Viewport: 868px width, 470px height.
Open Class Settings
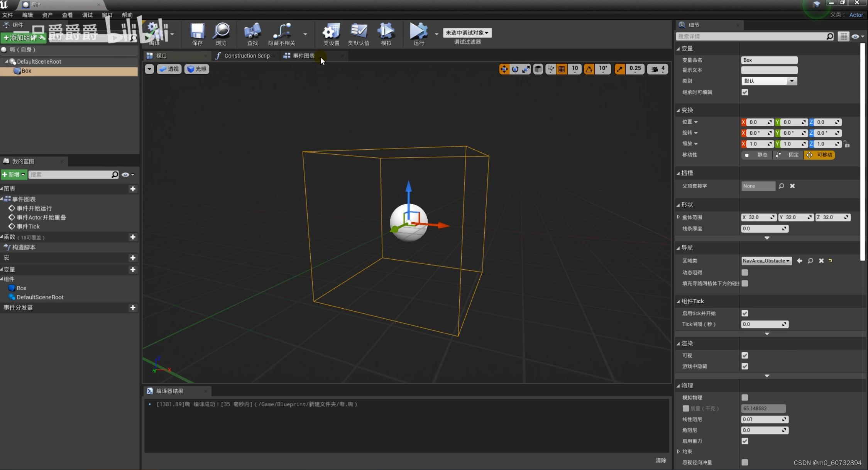click(x=331, y=34)
